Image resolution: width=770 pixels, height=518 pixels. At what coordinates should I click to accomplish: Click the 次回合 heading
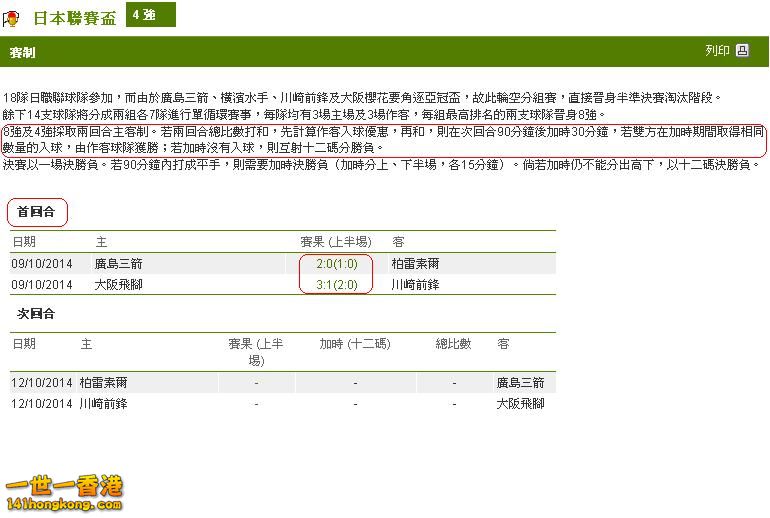(36, 314)
